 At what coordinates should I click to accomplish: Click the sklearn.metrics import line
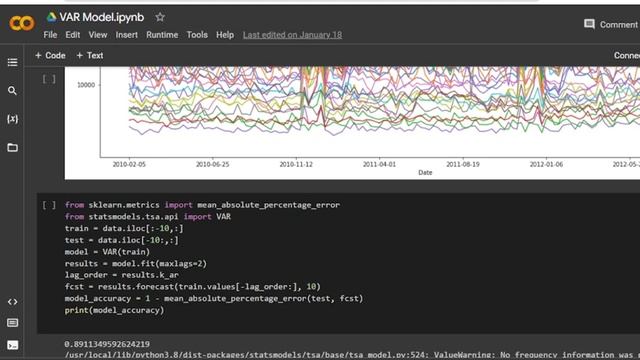[x=202, y=205]
